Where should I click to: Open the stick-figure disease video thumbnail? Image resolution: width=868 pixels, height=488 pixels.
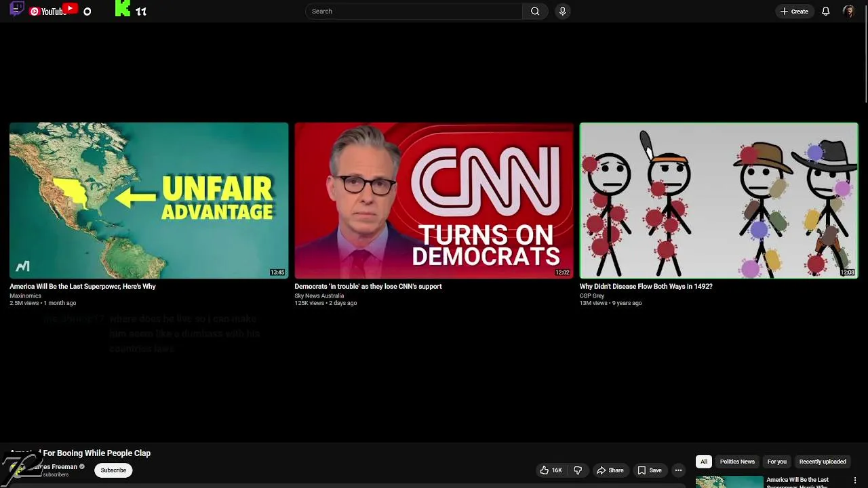pos(719,200)
